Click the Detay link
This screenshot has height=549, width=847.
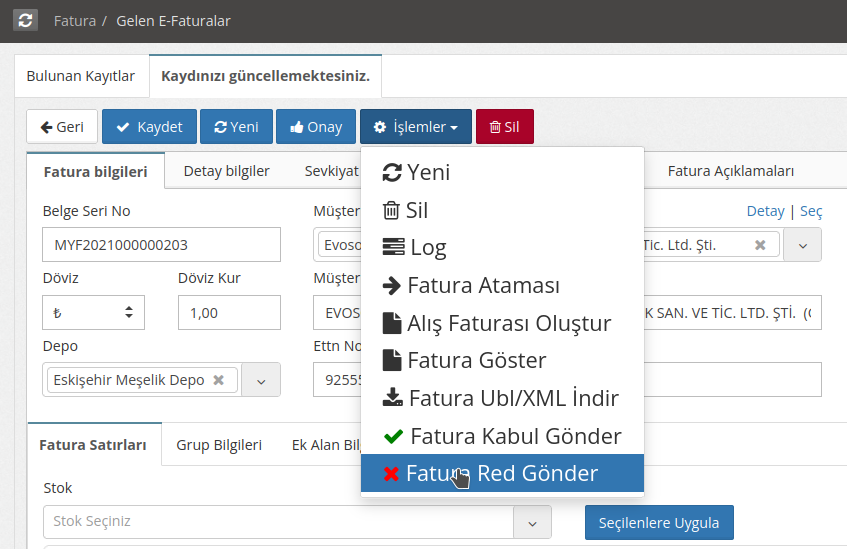click(765, 211)
